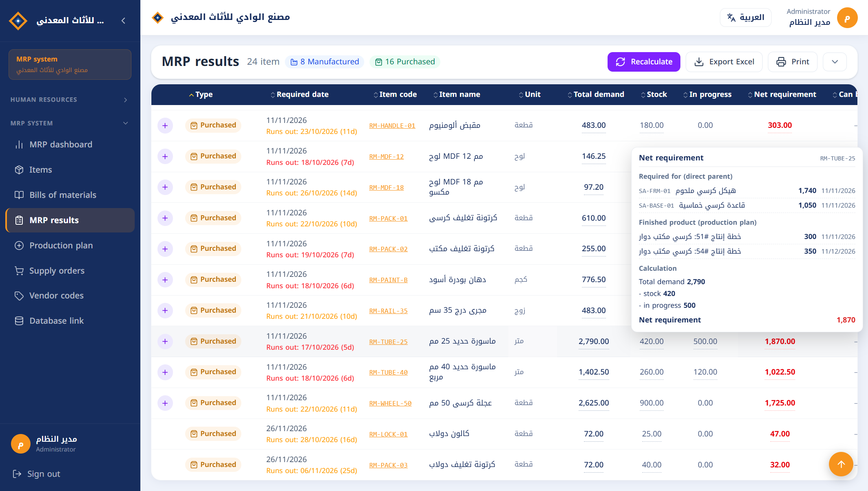This screenshot has width=868, height=491.
Task: Open Vendor codes page
Action: pos(70,296)
